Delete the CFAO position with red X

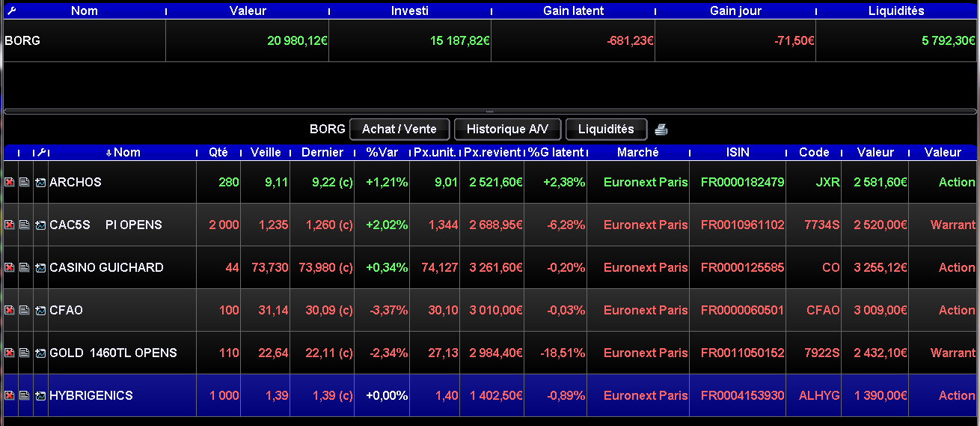click(x=10, y=310)
